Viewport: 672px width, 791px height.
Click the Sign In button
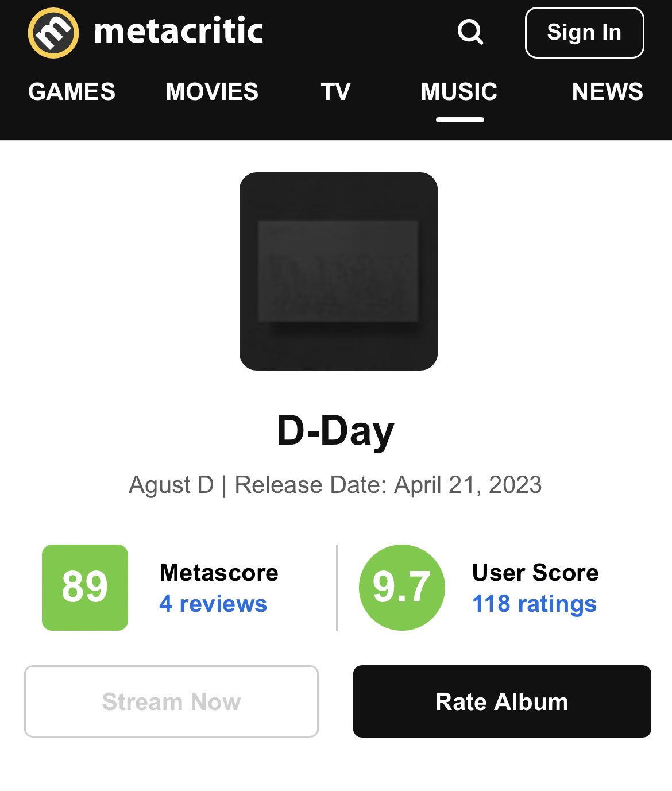coord(584,33)
